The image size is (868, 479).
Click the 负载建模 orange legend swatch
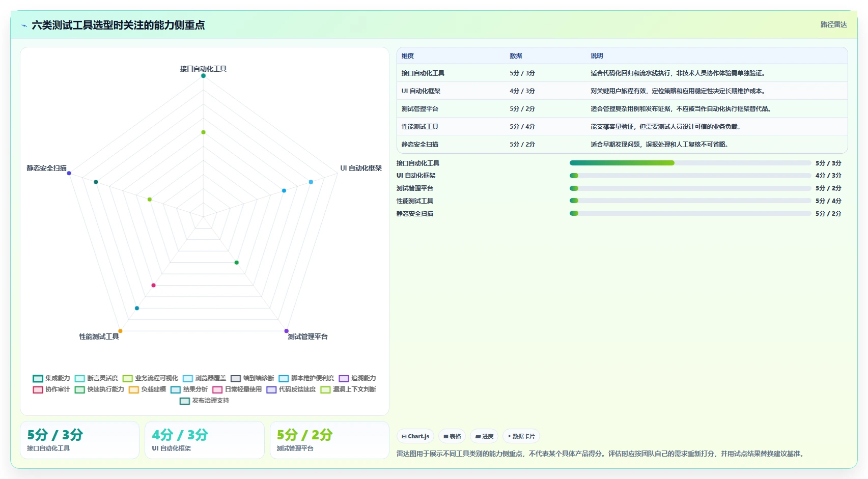134,390
